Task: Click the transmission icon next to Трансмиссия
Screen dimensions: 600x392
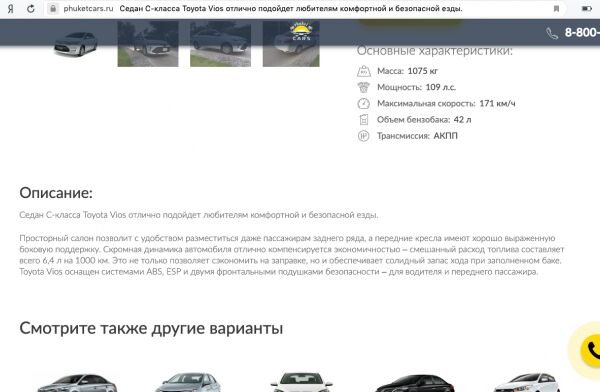Action: coord(364,136)
